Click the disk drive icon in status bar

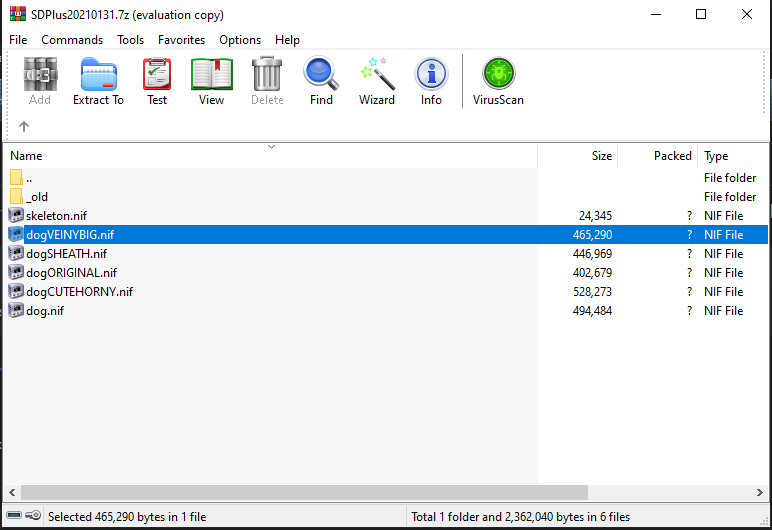pos(14,516)
